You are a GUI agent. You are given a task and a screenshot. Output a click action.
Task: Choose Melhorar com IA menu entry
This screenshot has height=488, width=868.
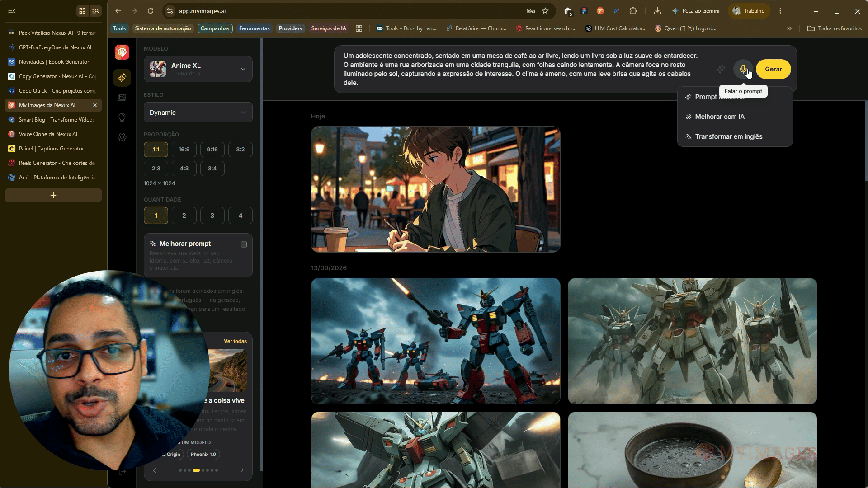click(735, 117)
